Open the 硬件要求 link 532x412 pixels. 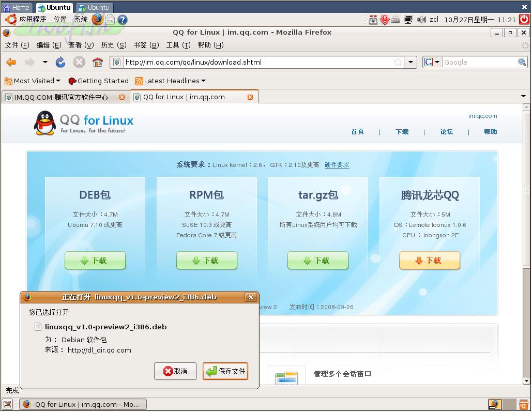pos(337,165)
